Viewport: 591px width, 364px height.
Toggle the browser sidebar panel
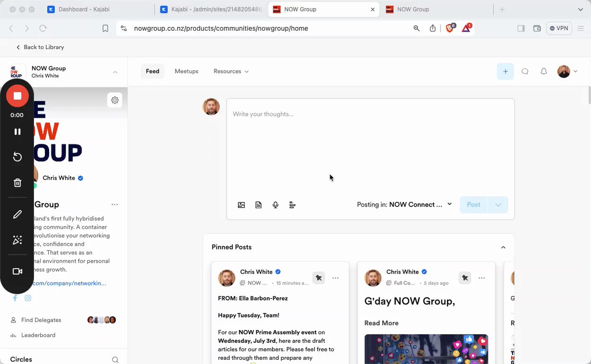point(521,28)
